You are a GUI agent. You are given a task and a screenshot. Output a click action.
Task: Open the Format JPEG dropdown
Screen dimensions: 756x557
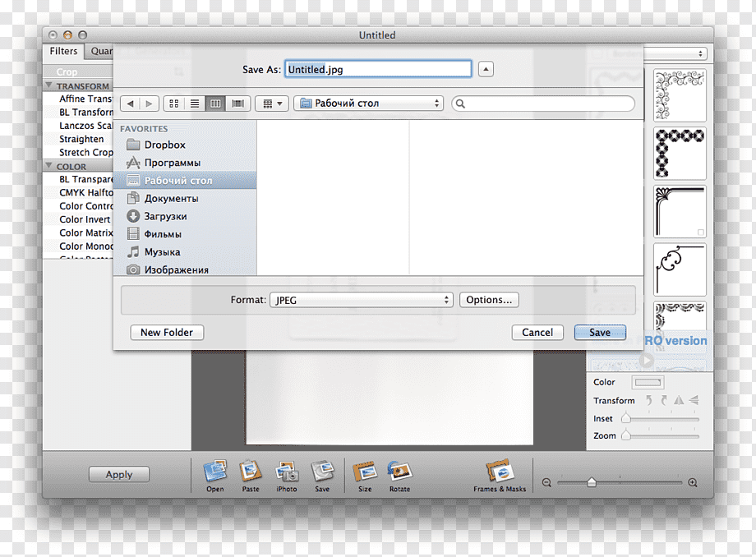(361, 300)
